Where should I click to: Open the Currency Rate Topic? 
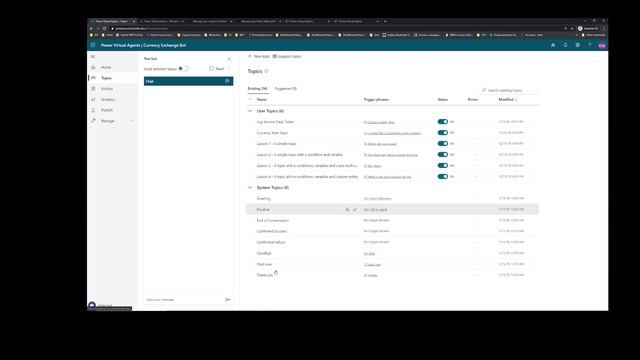point(272,133)
